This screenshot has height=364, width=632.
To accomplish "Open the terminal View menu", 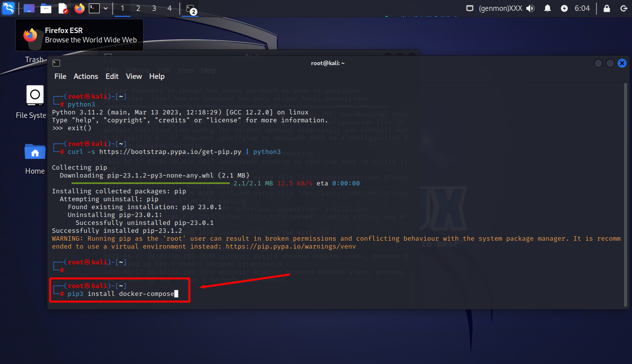I will 134,76.
